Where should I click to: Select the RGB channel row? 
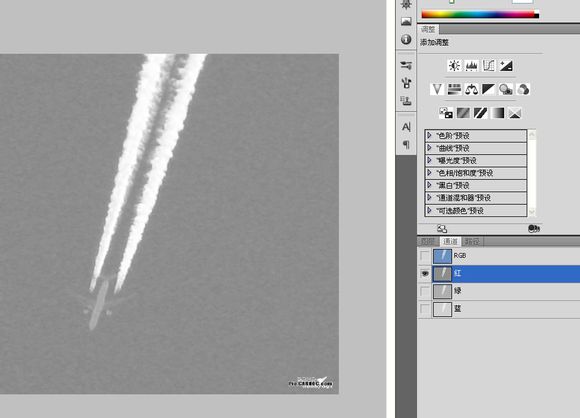[x=499, y=256]
